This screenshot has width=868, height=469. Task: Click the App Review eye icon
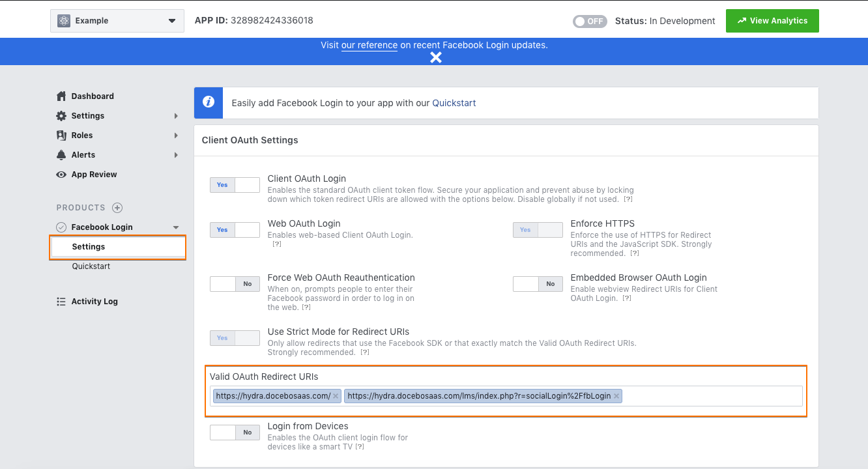pyautogui.click(x=61, y=174)
